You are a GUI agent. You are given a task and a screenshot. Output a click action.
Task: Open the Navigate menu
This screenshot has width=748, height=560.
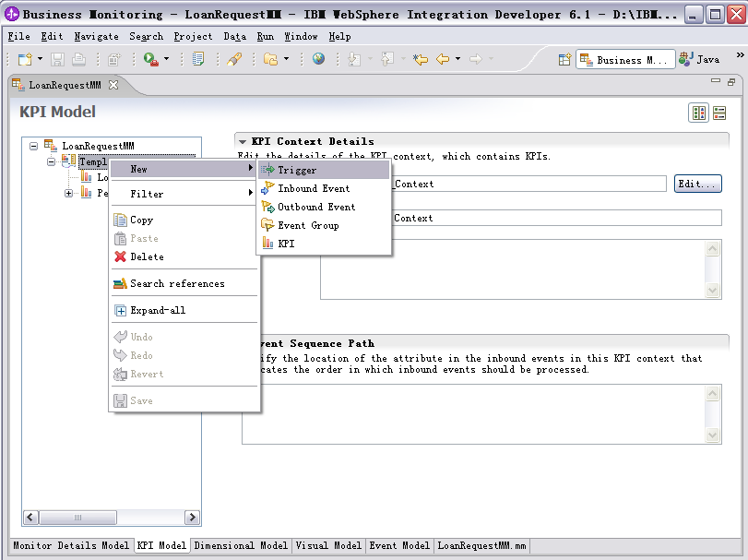(96, 36)
